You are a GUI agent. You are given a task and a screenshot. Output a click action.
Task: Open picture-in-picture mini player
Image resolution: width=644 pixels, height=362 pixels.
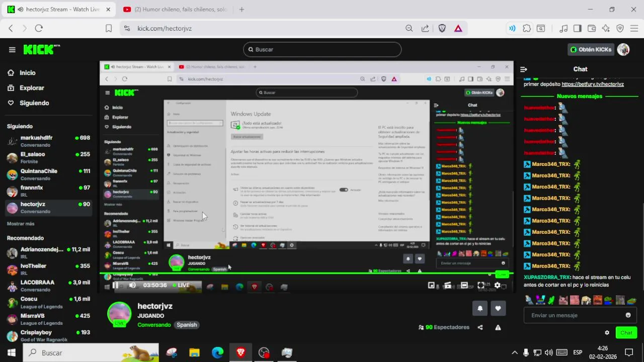pyautogui.click(x=431, y=285)
